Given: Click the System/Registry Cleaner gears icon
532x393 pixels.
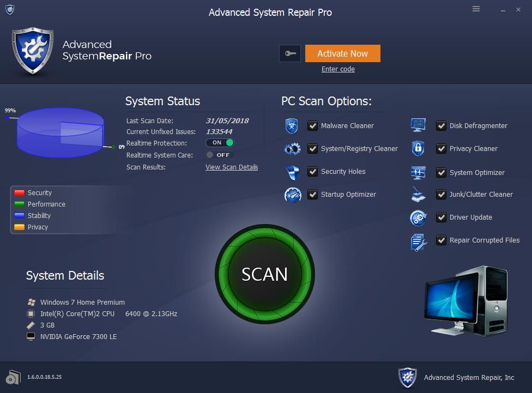Looking at the screenshot, I should [292, 149].
